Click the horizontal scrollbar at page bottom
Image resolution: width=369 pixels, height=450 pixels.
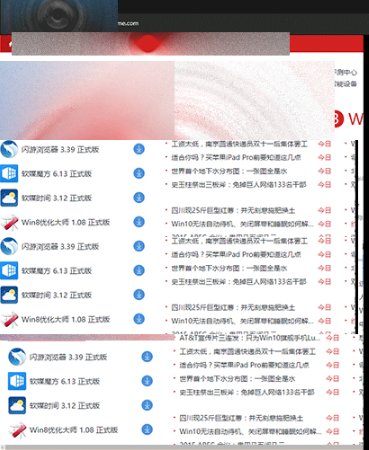coord(182,447)
